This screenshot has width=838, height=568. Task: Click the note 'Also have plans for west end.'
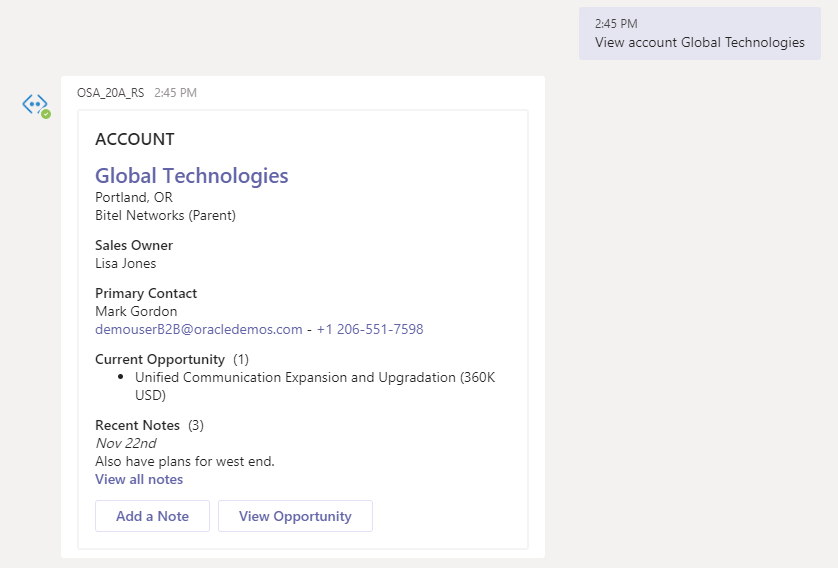pyautogui.click(x=184, y=461)
